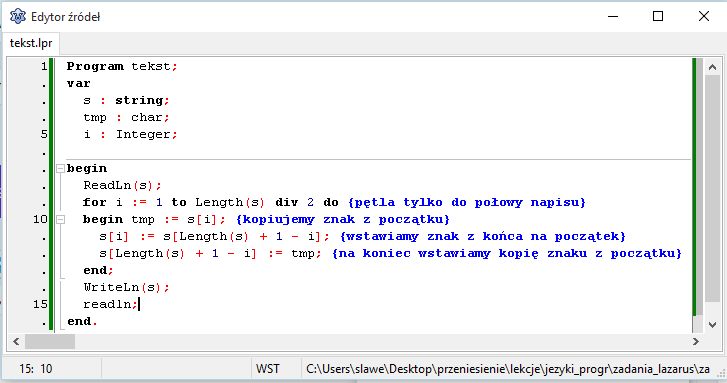Click the 'ReadLn(s)' statement
The width and height of the screenshot is (727, 383).
click(122, 185)
